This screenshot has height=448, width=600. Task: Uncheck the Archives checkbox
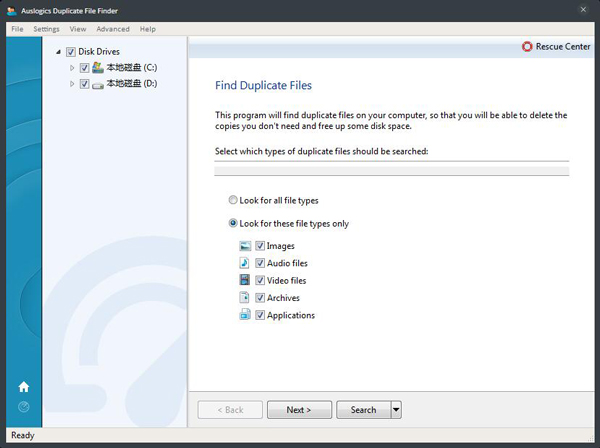point(260,297)
